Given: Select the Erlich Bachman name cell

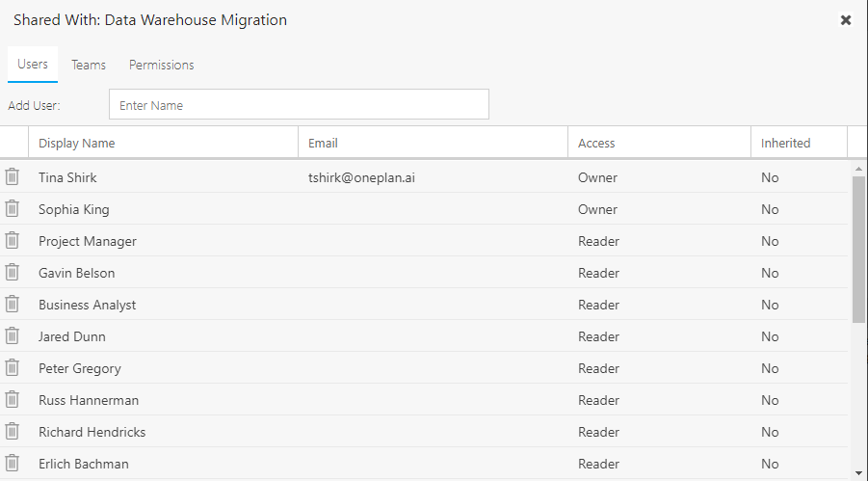Looking at the screenshot, I should [164, 464].
